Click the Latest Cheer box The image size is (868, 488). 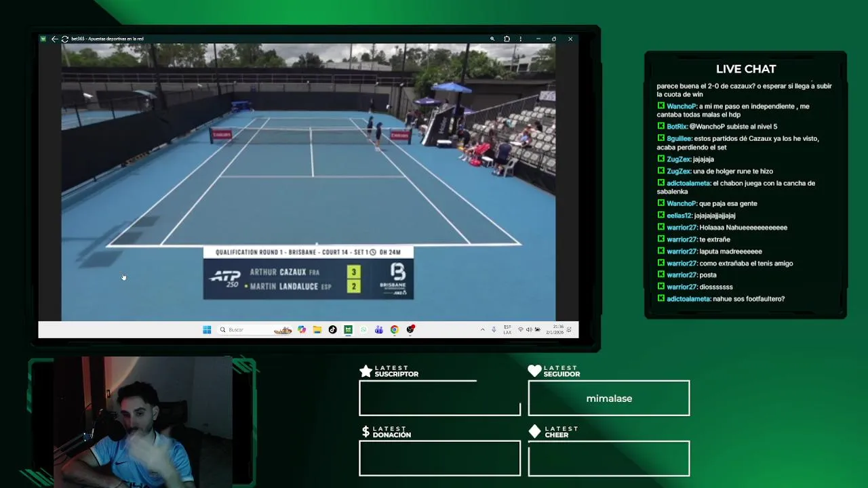[609, 458]
